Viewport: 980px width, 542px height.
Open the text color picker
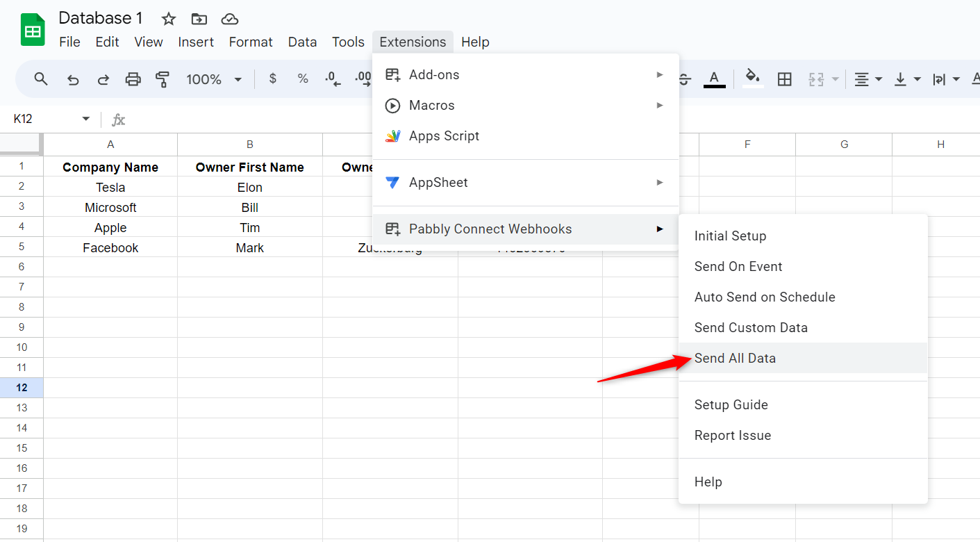click(715, 79)
